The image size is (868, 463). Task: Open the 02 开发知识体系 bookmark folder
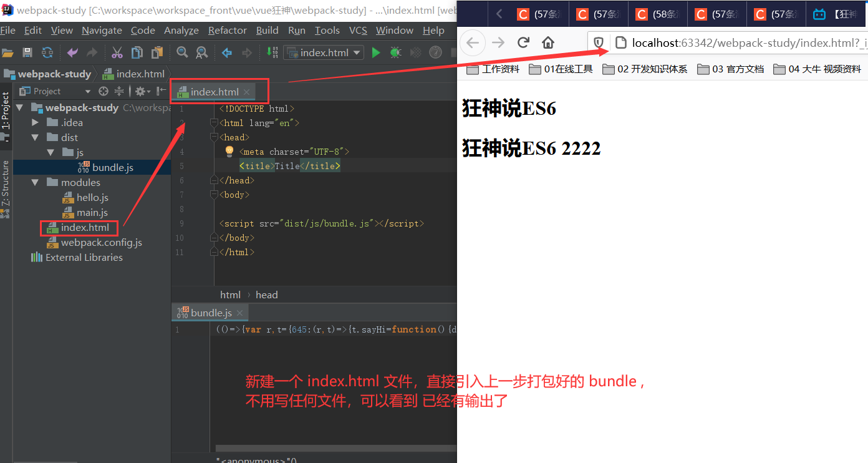645,69
